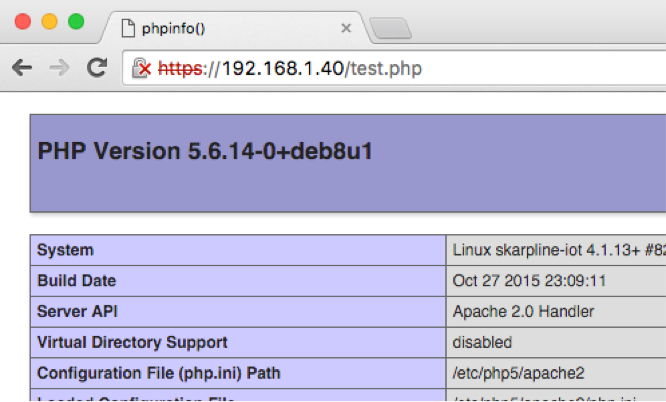Click the insecure HTTPS lock warning icon

click(x=143, y=68)
